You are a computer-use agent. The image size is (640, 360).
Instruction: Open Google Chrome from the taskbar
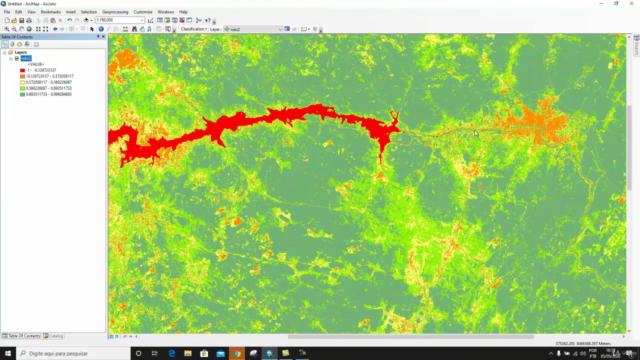pyautogui.click(x=237, y=353)
